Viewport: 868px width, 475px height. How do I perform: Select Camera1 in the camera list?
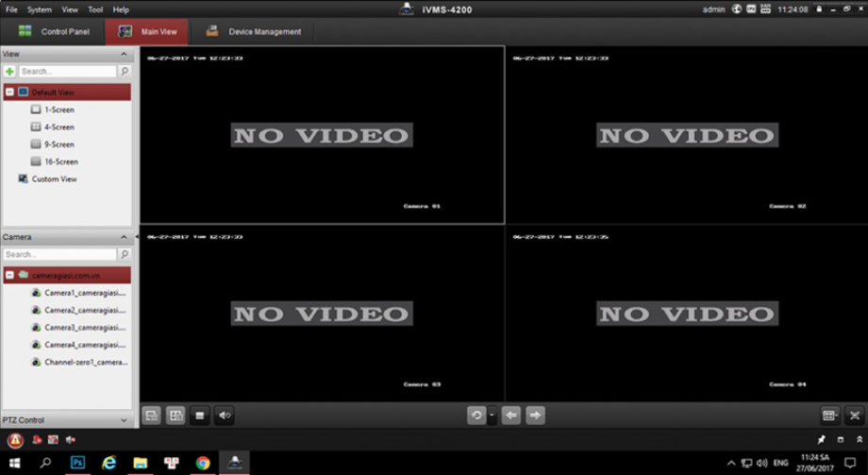(84, 293)
